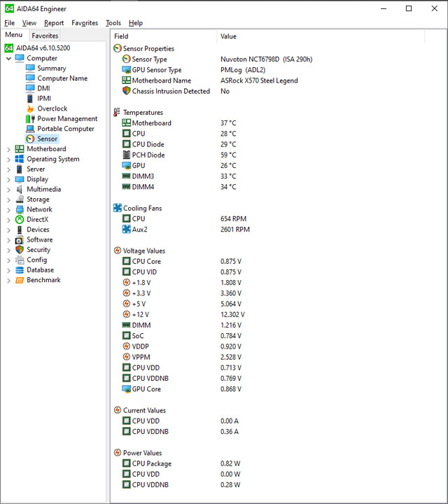Collapse the Computer tree node
Viewport: 448px width, 504px height.
pyautogui.click(x=8, y=59)
